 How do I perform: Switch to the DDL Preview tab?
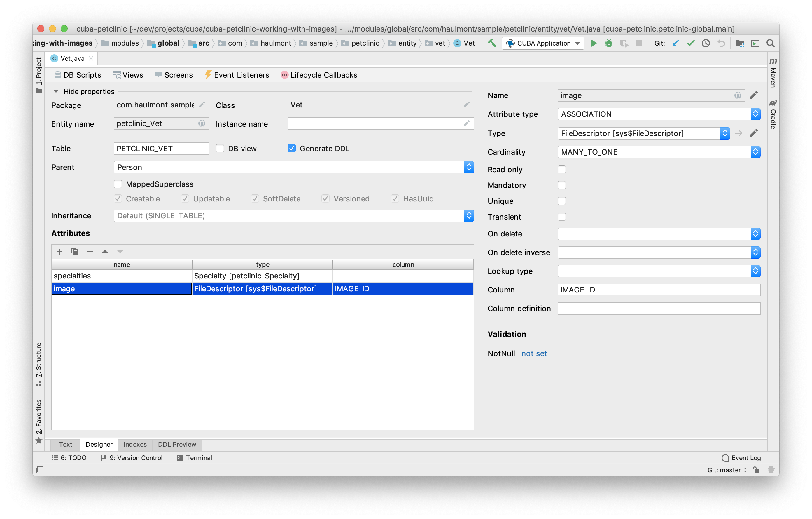[177, 445]
